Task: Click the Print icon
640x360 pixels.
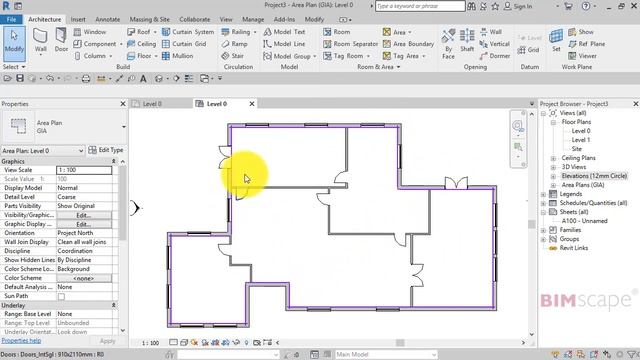Action: coord(86,78)
